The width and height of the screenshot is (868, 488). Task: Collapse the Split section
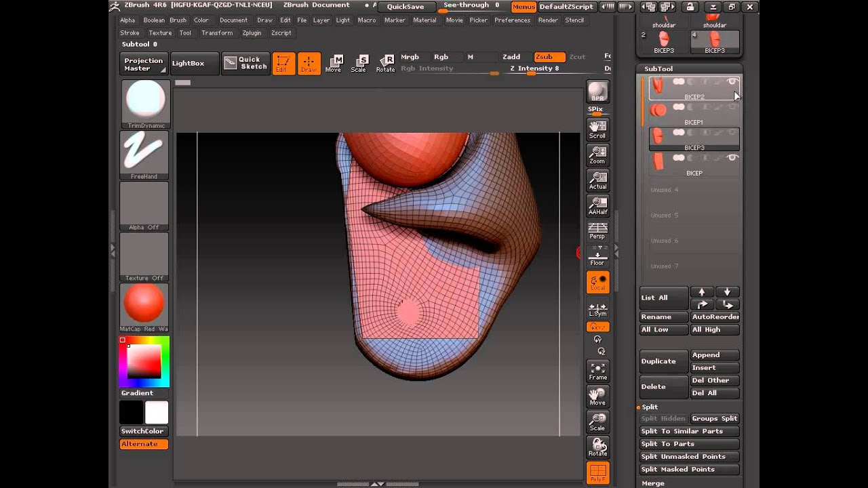pyautogui.click(x=650, y=407)
